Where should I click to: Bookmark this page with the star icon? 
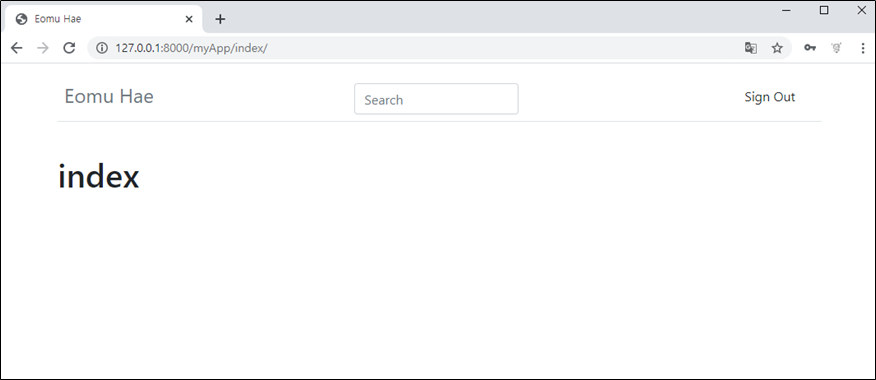pyautogui.click(x=777, y=48)
